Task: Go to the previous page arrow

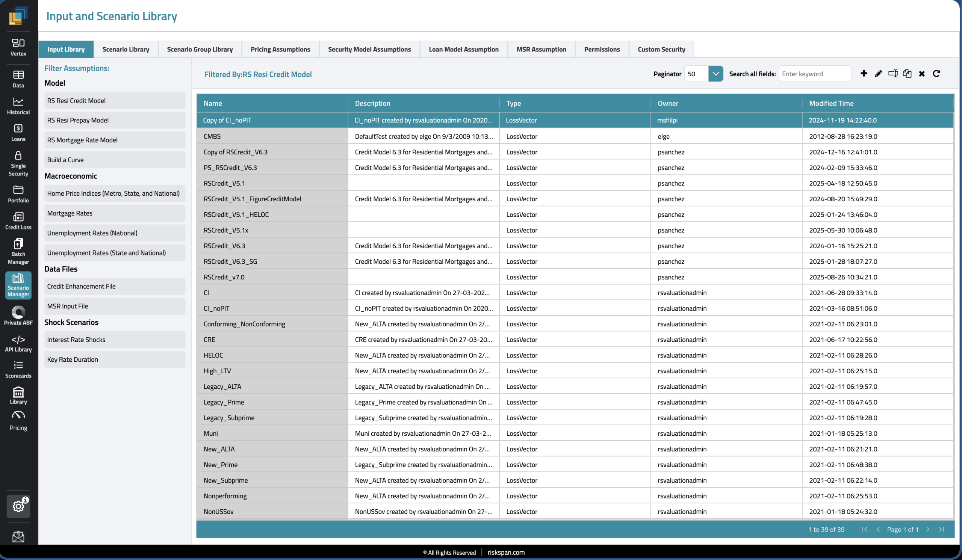Action: click(879, 530)
